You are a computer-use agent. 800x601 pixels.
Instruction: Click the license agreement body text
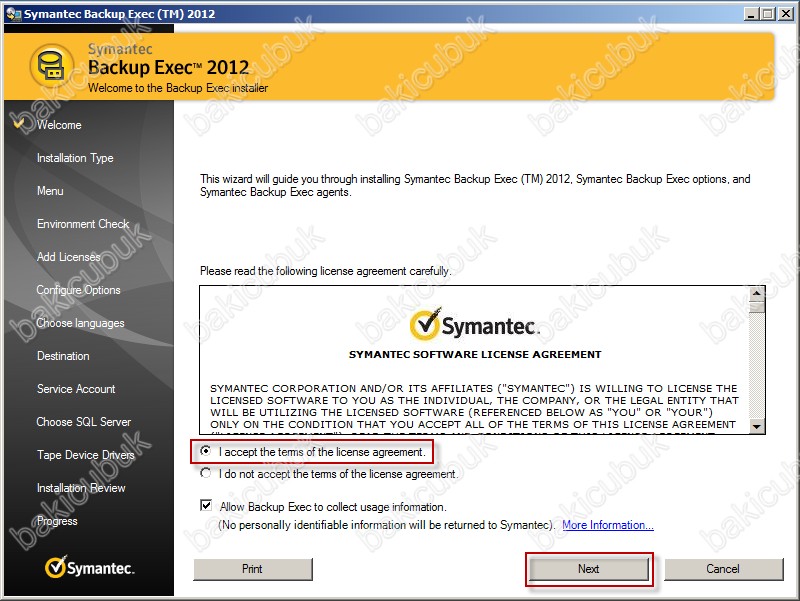point(474,407)
